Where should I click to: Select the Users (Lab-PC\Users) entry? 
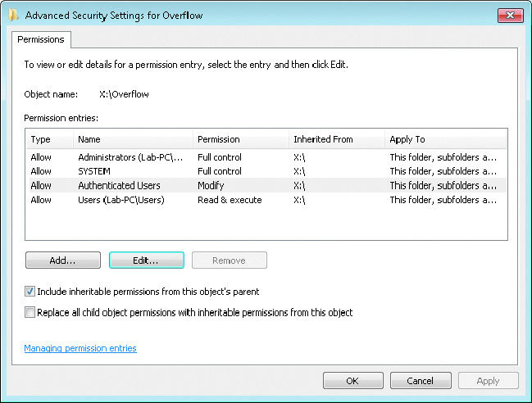click(266, 200)
